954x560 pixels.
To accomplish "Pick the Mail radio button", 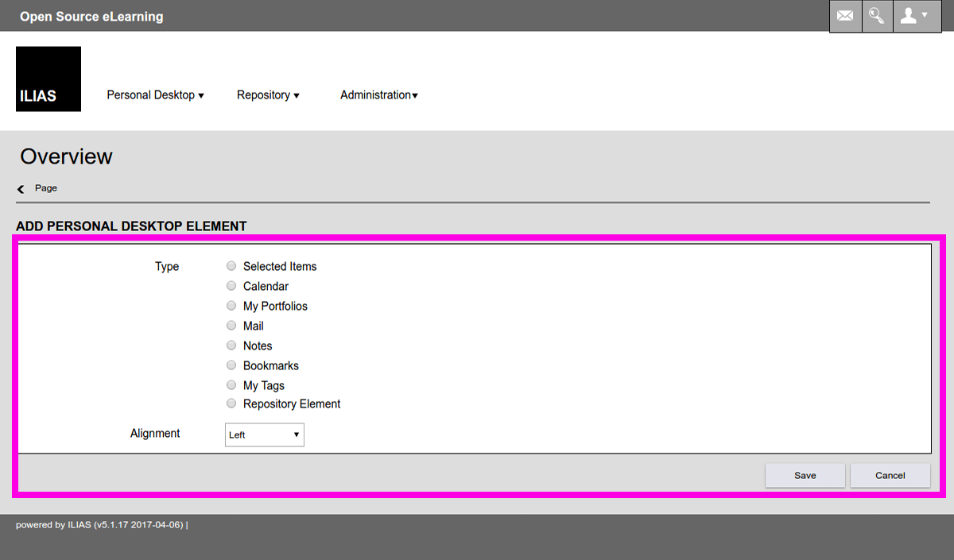I will (231, 326).
